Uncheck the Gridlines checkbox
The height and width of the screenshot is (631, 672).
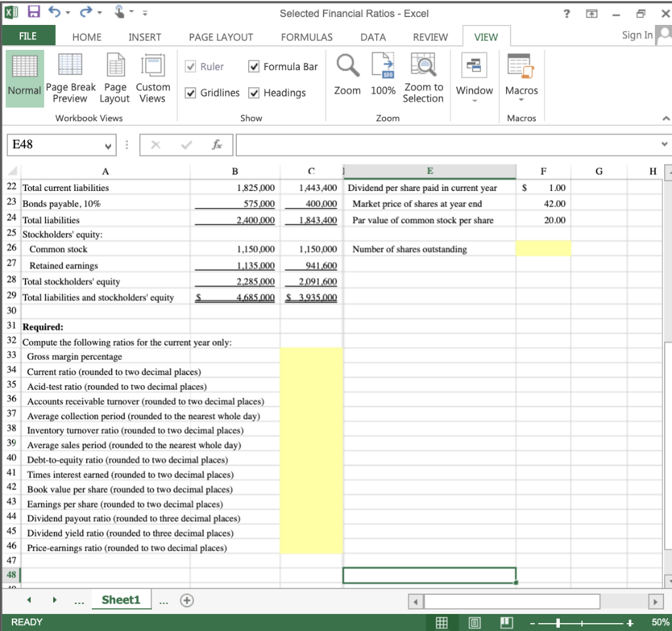click(190, 93)
